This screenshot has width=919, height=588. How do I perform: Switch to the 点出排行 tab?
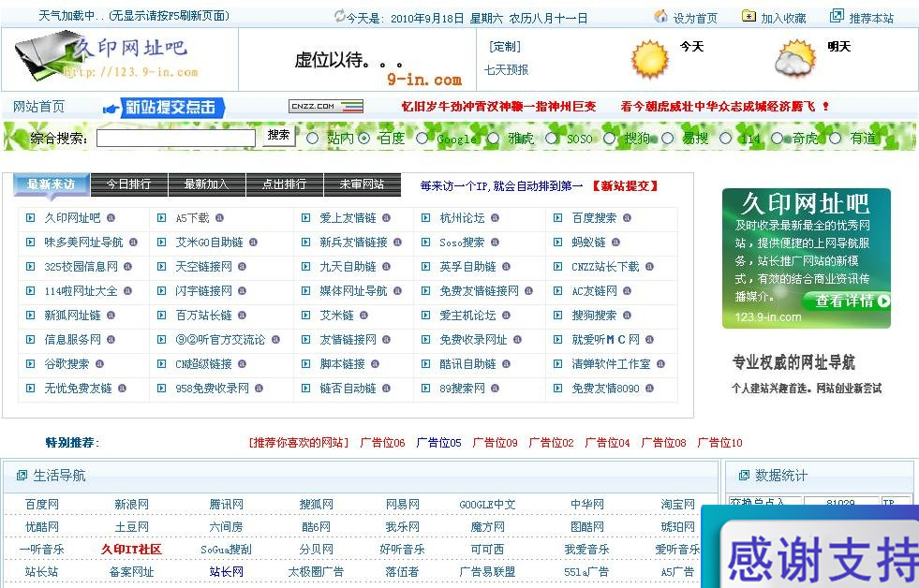tap(284, 184)
